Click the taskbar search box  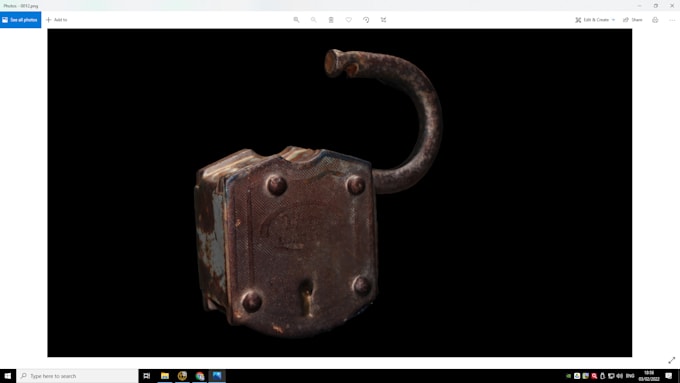click(x=78, y=376)
